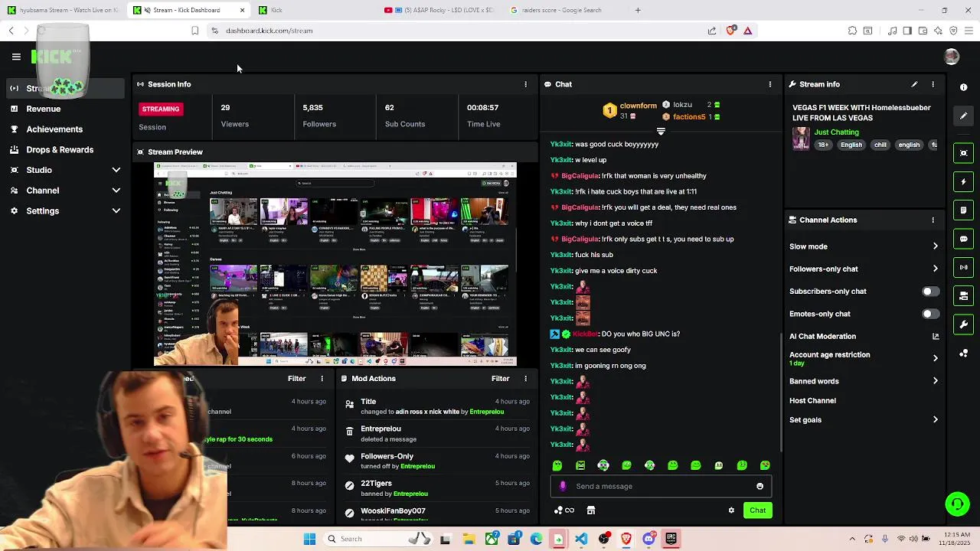Click the purple microphone voice icon
This screenshot has height=551, width=980.
coord(563,486)
